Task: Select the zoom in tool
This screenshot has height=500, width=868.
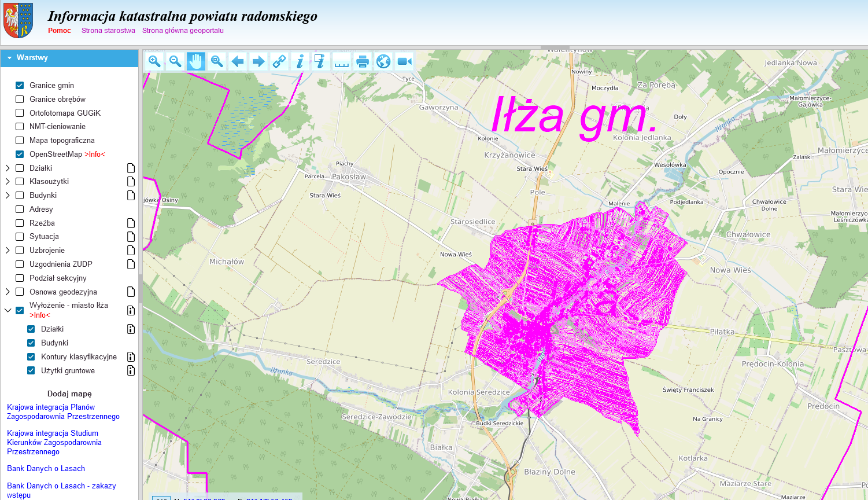Action: 154,61
